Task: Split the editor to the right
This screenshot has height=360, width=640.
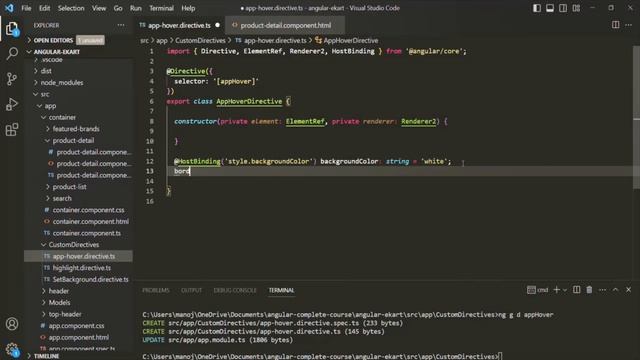Action: click(x=616, y=25)
